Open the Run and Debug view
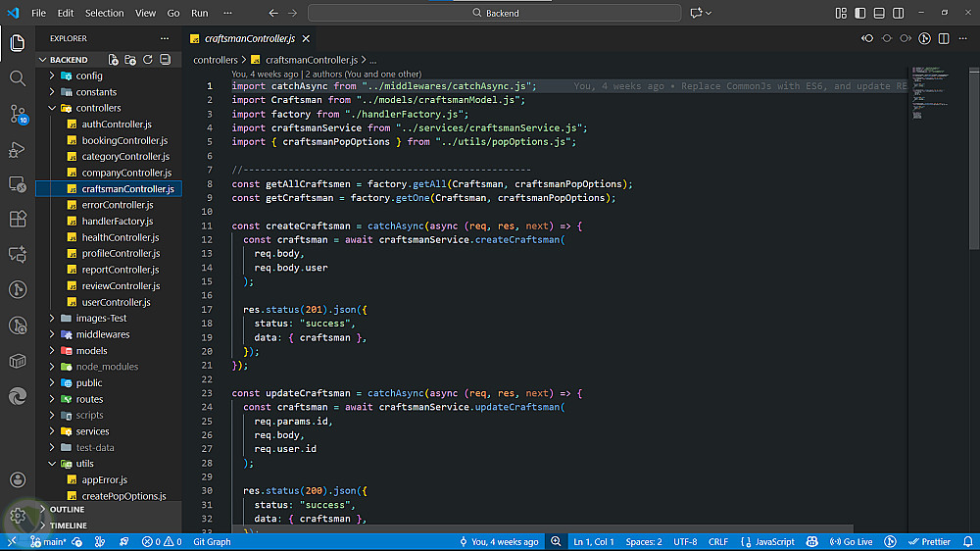 [17, 149]
